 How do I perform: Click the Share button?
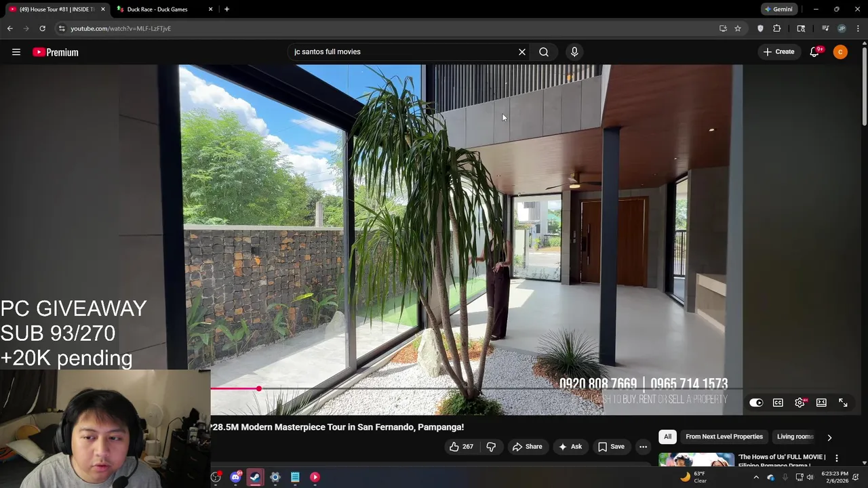(x=528, y=447)
